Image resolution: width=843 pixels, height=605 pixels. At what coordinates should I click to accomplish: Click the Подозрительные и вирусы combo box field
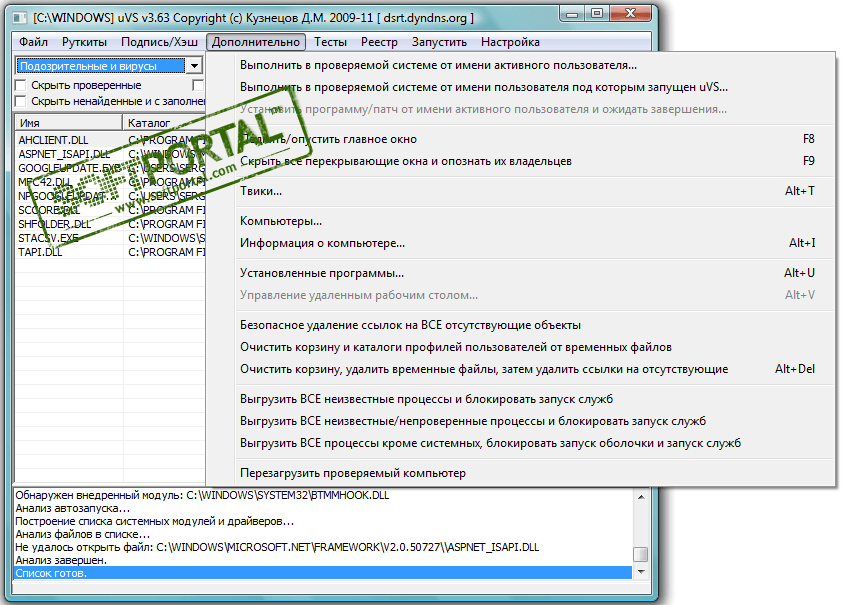pyautogui.click(x=101, y=66)
